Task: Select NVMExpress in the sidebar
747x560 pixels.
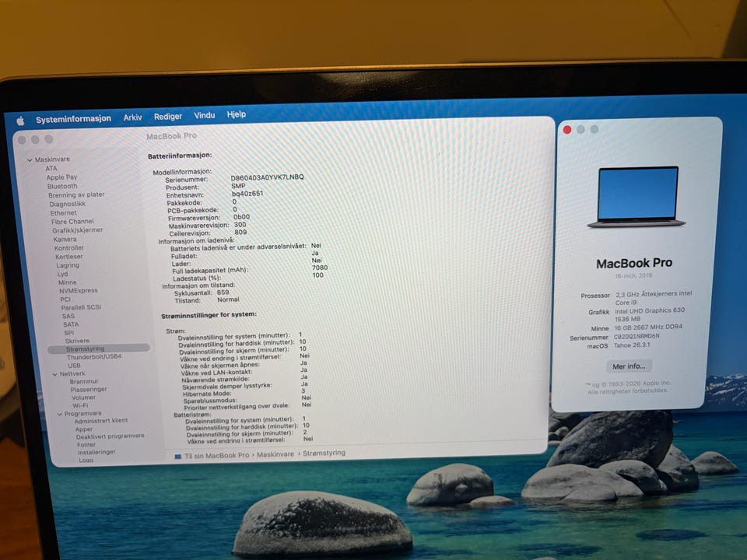Action: 78,290
